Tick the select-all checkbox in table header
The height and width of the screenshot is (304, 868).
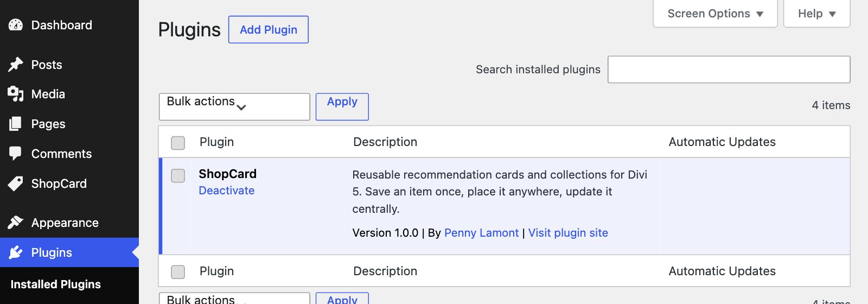[178, 143]
